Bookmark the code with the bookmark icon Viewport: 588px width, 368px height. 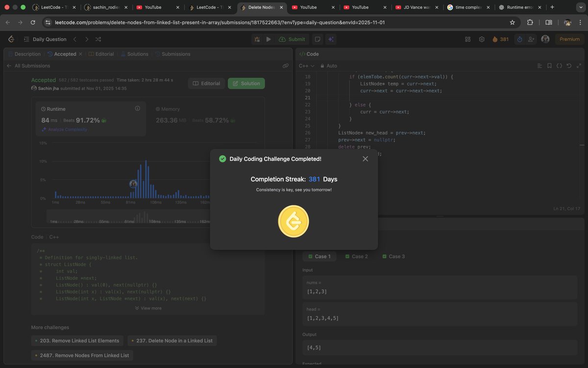click(x=549, y=65)
